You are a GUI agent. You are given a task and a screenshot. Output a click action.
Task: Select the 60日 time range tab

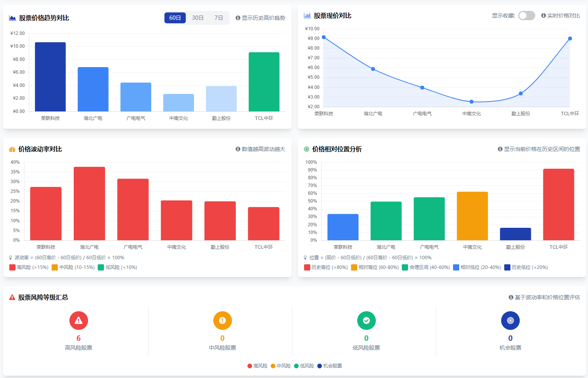175,18
